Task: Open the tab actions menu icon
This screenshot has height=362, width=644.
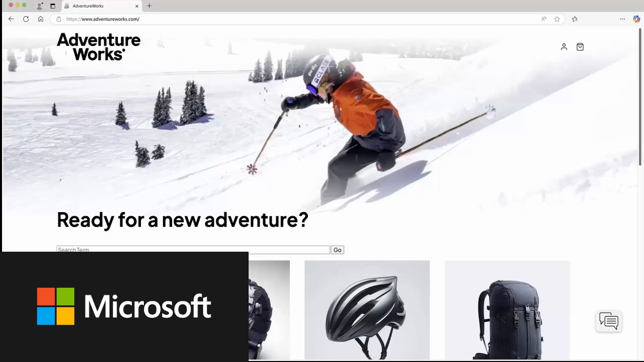Action: [53, 6]
